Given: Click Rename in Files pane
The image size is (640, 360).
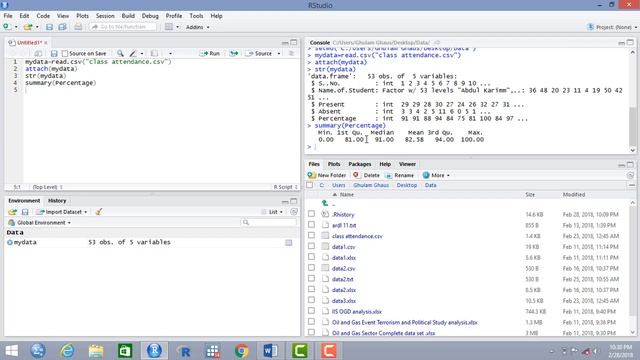Looking at the screenshot, I should click(400, 175).
